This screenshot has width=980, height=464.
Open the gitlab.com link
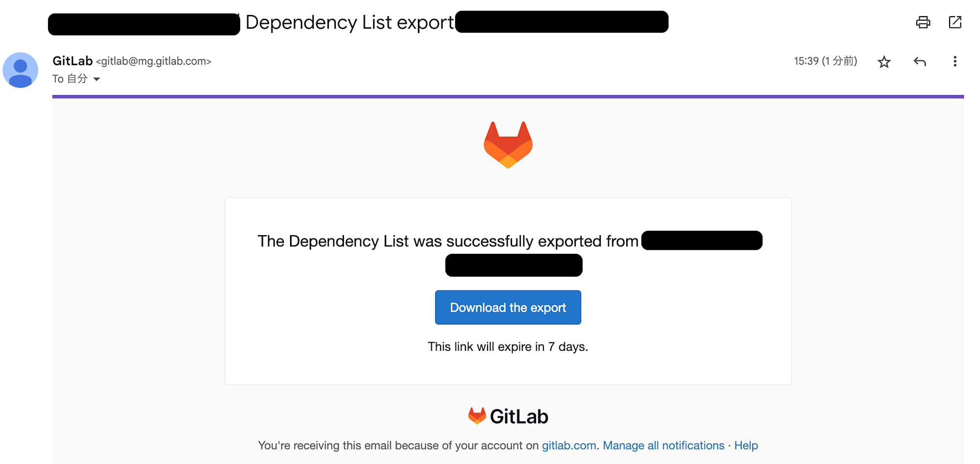click(568, 445)
